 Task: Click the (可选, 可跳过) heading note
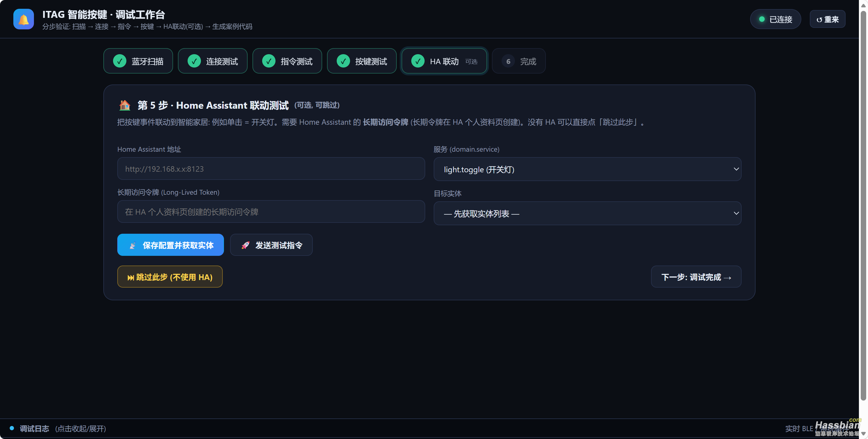coord(317,105)
